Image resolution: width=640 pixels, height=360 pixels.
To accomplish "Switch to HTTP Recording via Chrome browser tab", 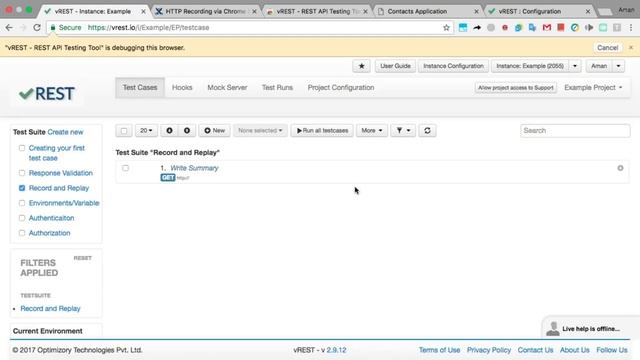I will [x=206, y=11].
